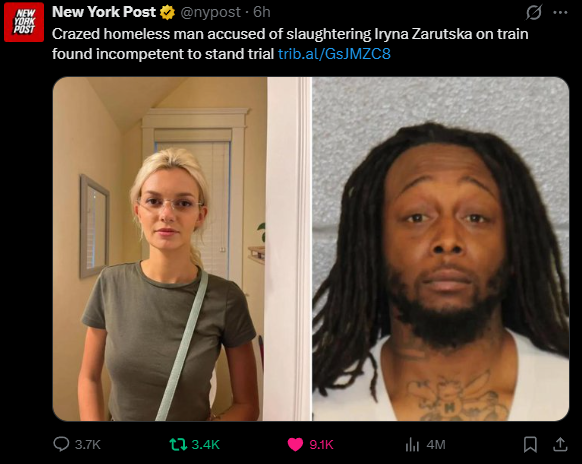Toggle the repost icon

point(178,444)
